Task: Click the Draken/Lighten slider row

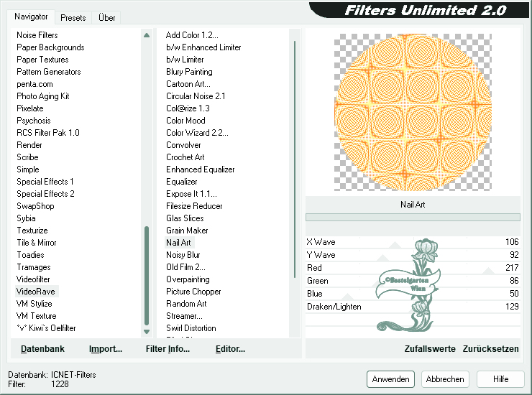Action: tap(413, 307)
